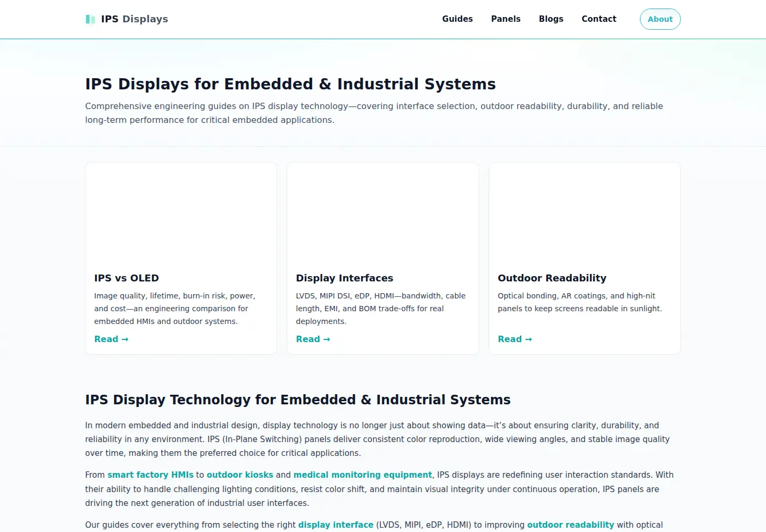Viewport: 766px width, 532px height.
Task: Click the Outdoor Readability card title
Action: point(552,278)
